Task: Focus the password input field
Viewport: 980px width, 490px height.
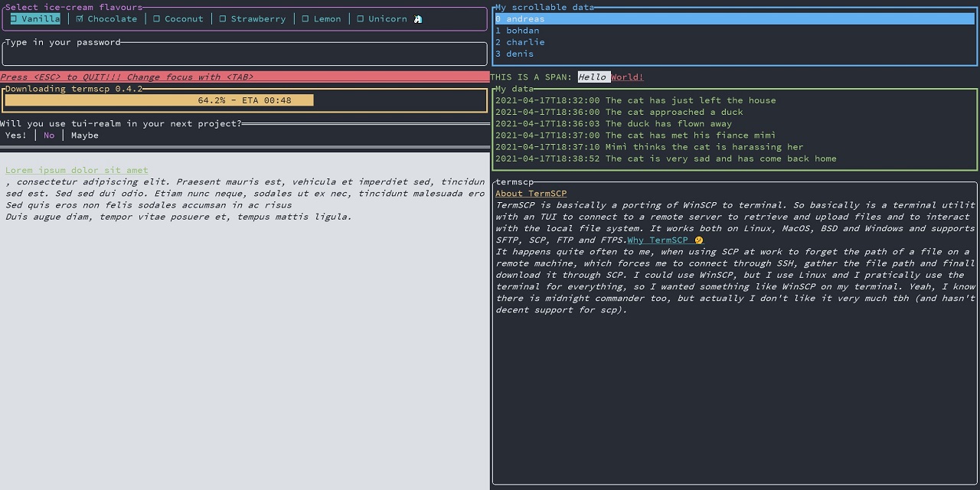Action: point(245,54)
